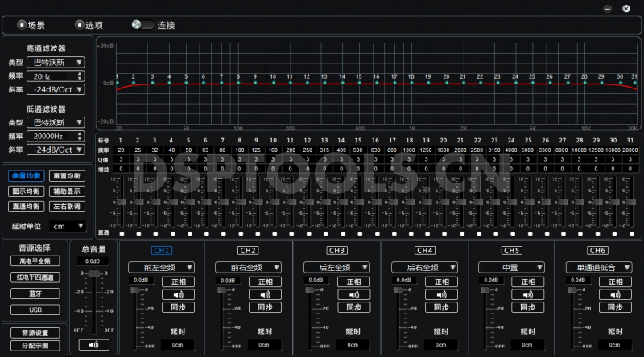The width and height of the screenshot is (644, 357).
Task: Click high-pass 频率 20Hz stepper
Action: click(80, 76)
